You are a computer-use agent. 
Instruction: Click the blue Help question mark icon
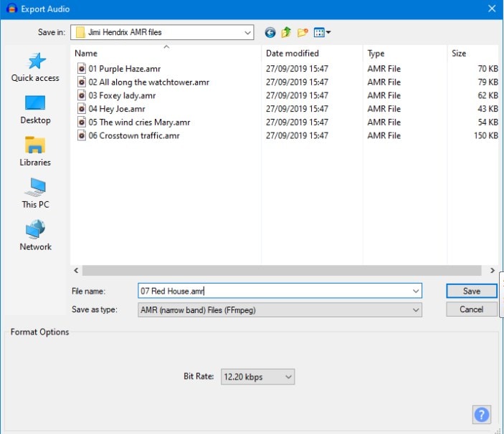(482, 415)
